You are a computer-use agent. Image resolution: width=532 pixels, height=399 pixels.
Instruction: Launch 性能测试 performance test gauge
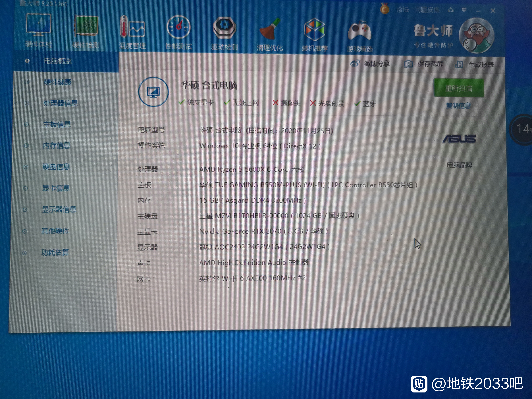point(178,32)
